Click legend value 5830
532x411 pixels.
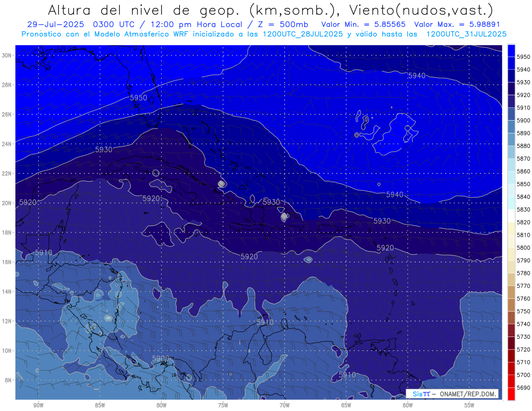524,210
